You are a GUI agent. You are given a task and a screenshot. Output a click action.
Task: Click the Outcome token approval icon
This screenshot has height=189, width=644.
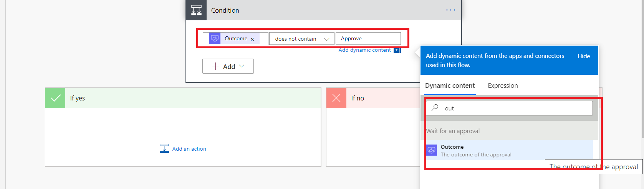[215, 38]
